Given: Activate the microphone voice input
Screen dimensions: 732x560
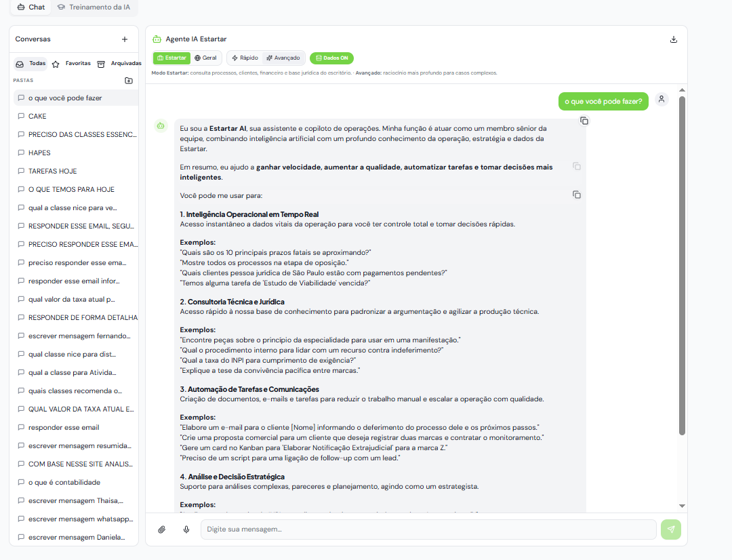Looking at the screenshot, I should (x=186, y=529).
